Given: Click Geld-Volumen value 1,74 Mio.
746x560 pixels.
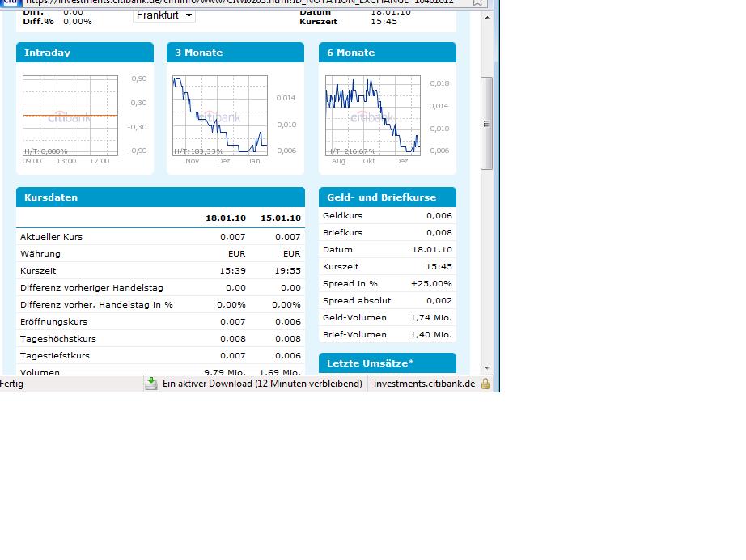Looking at the screenshot, I should pyautogui.click(x=431, y=318).
